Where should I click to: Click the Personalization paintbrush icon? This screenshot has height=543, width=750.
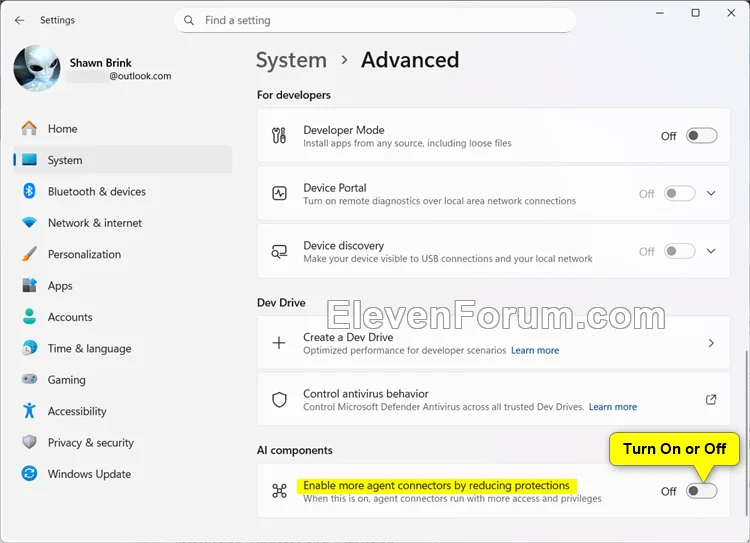click(29, 254)
